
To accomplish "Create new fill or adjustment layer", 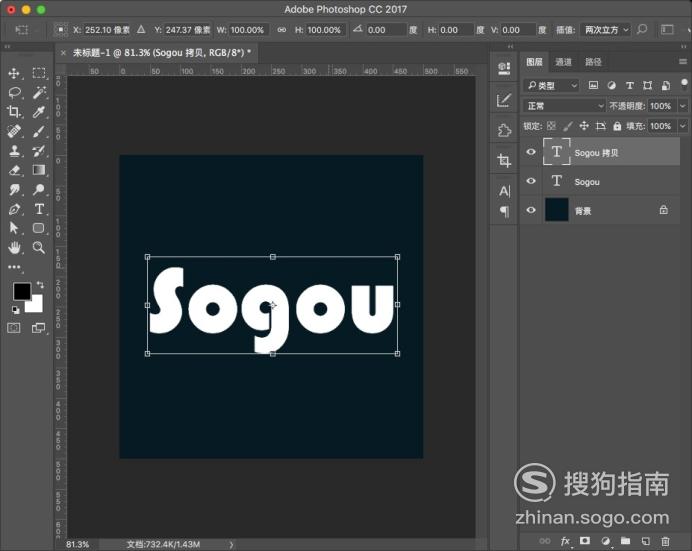I will click(x=606, y=541).
